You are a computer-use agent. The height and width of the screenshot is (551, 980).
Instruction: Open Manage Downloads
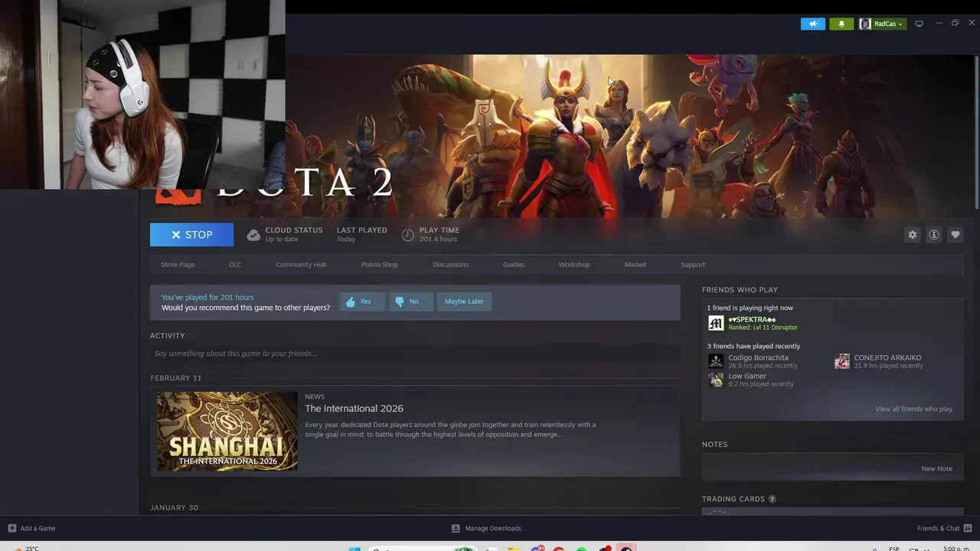pyautogui.click(x=486, y=528)
